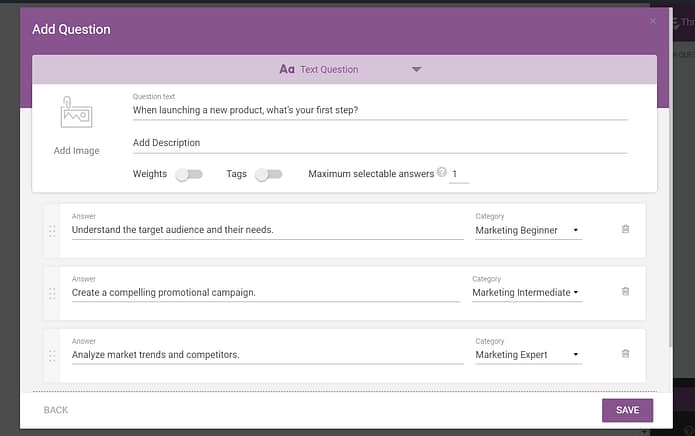Click the Add Description field

click(380, 143)
